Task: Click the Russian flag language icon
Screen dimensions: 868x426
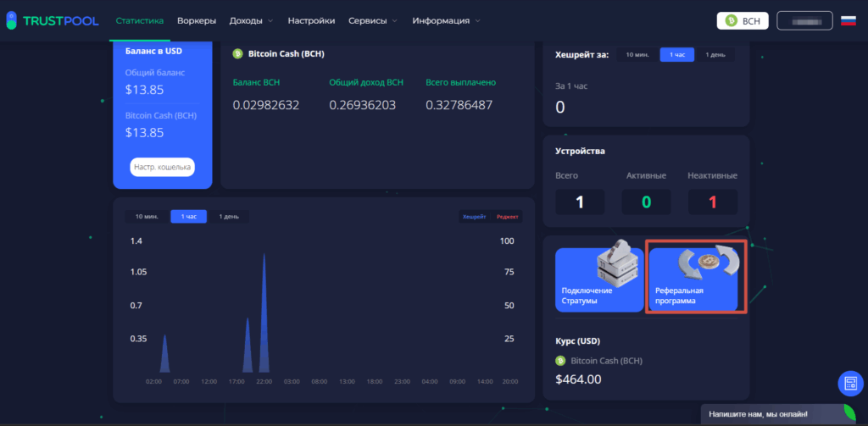Action: (x=848, y=20)
